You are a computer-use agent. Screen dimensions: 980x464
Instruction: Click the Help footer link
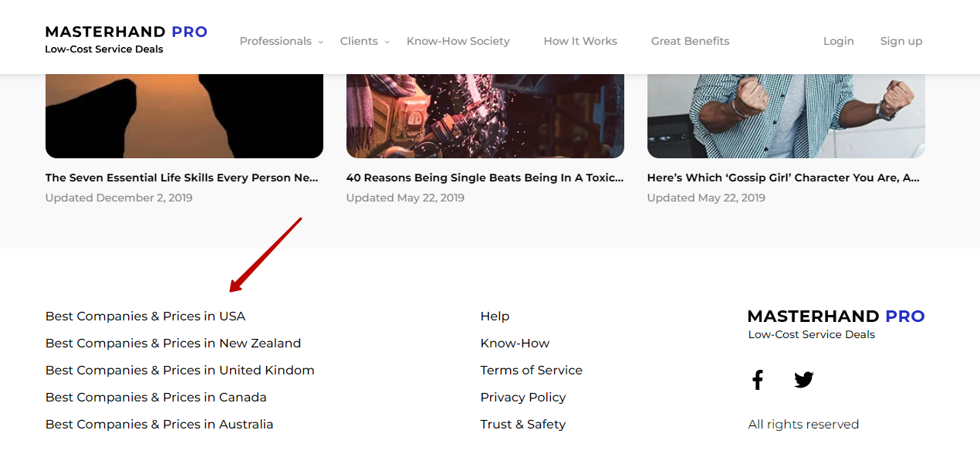pos(495,317)
